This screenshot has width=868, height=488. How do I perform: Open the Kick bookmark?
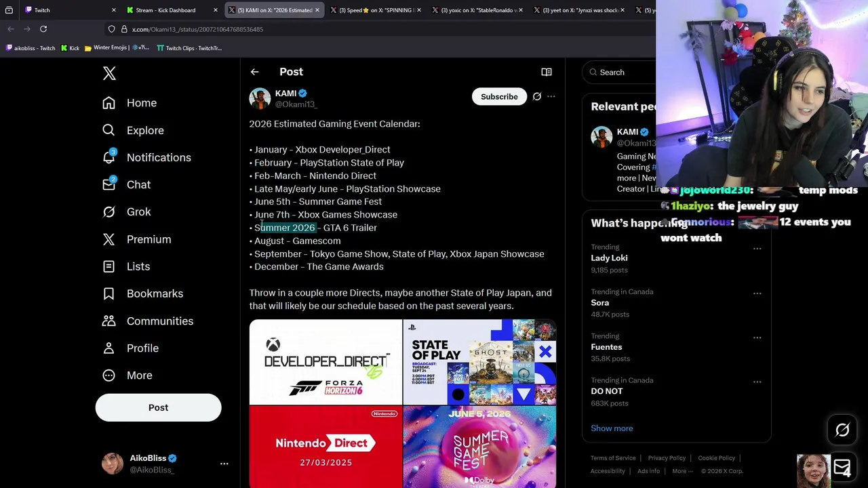(x=70, y=48)
